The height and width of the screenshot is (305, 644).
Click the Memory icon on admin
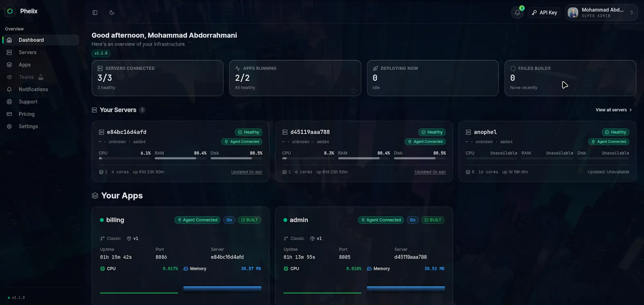[369, 269]
